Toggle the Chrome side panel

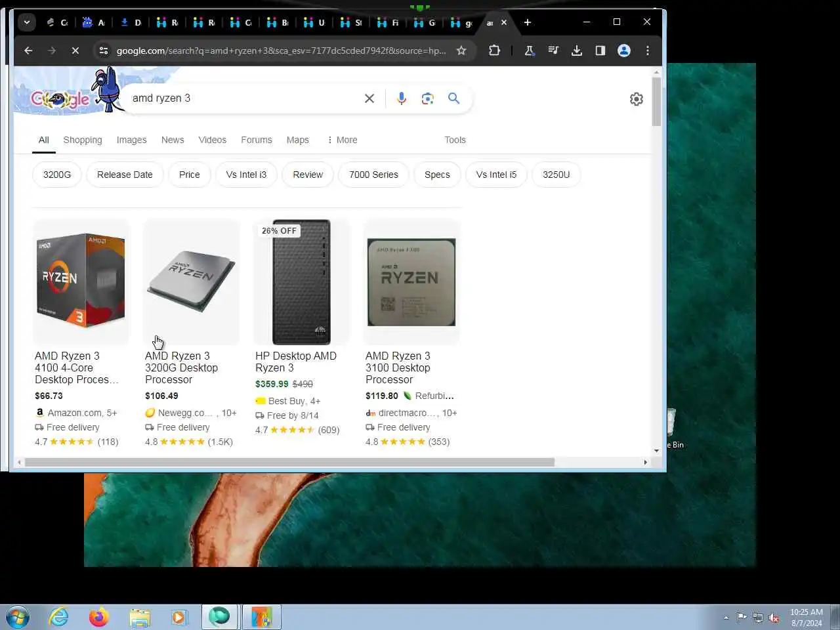point(600,51)
